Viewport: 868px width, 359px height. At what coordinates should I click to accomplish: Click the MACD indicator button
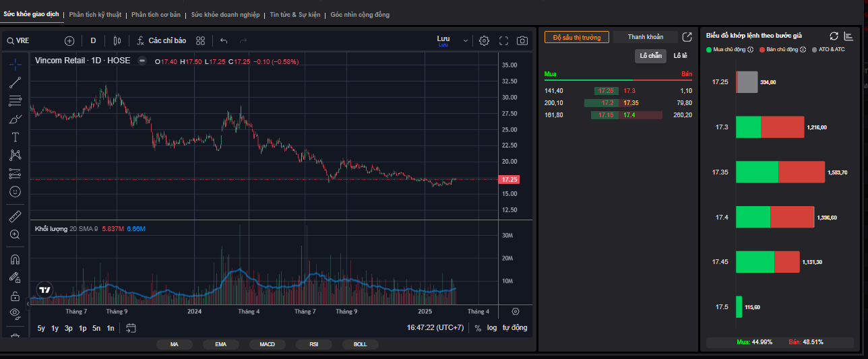click(267, 344)
